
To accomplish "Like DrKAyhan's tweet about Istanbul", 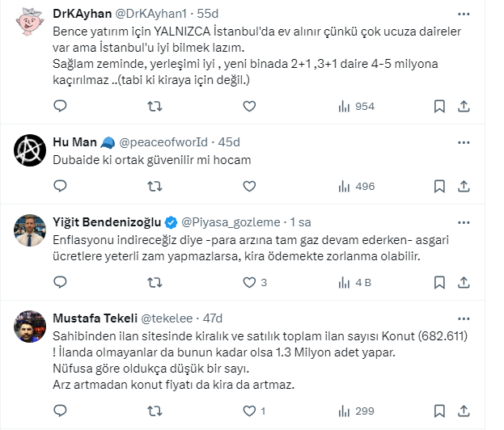I will point(249,106).
